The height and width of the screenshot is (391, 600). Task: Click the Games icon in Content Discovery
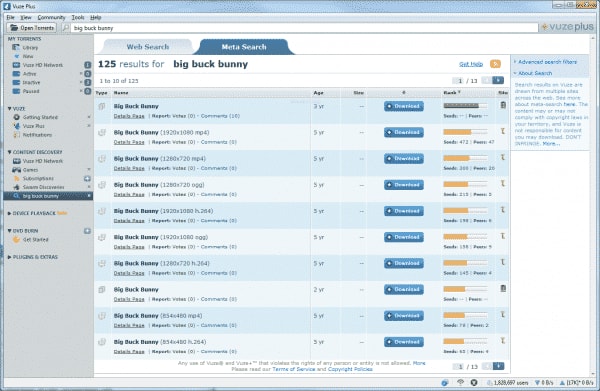(x=16, y=169)
